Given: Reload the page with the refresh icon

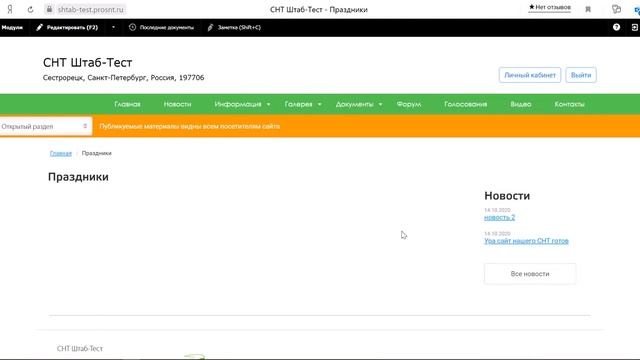Looking at the screenshot, I should tap(30, 9).
